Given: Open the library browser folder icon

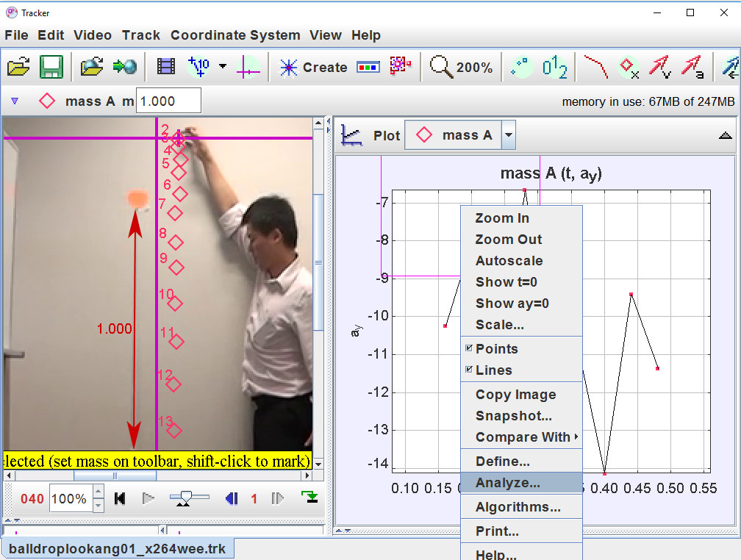Looking at the screenshot, I should 92,67.
